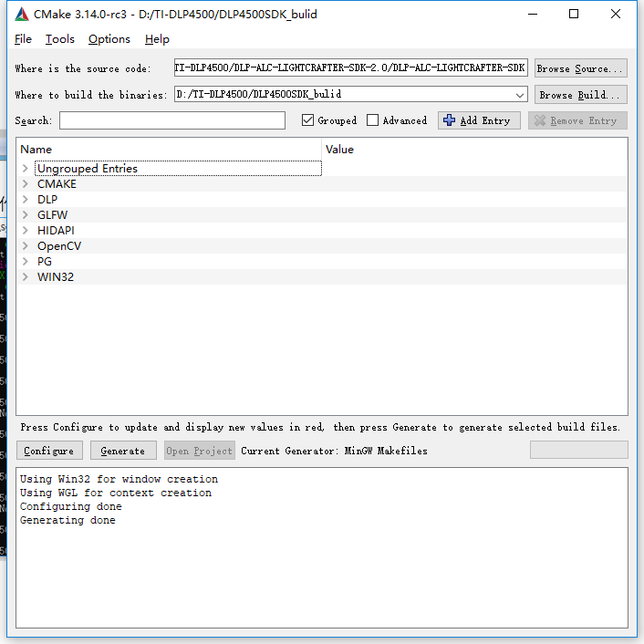Open the build binaries path dropdown arrow

[520, 95]
